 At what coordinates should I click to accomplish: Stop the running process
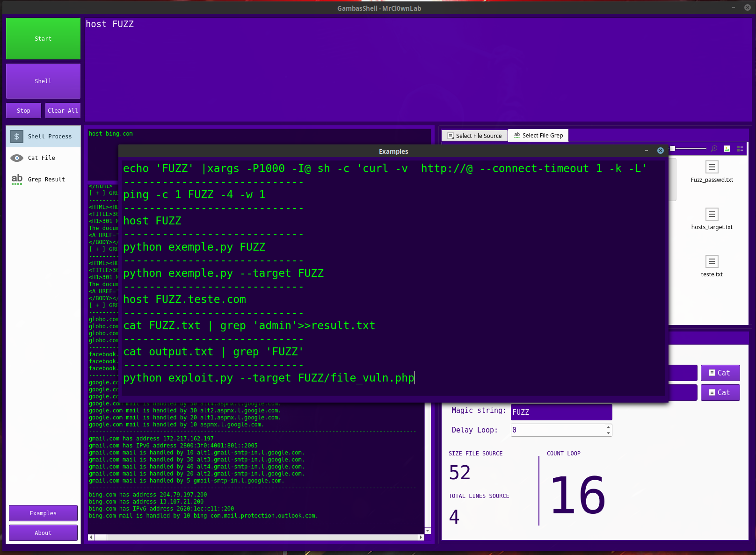point(23,111)
